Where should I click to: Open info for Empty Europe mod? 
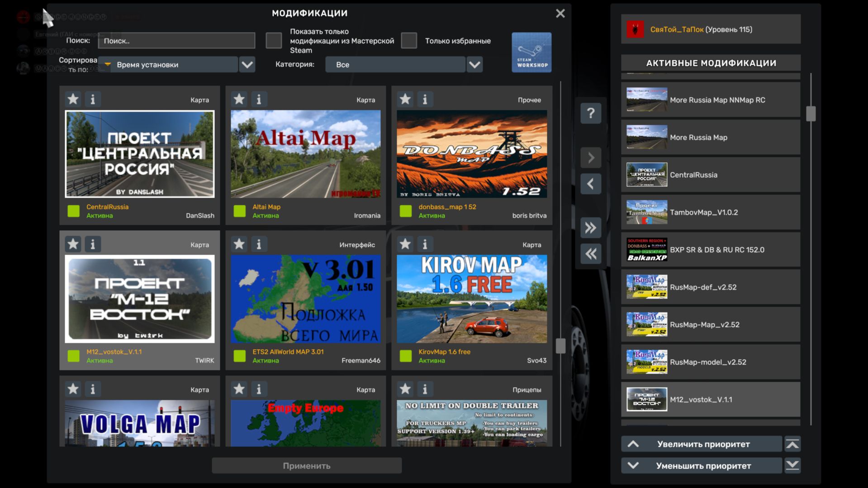(x=259, y=389)
